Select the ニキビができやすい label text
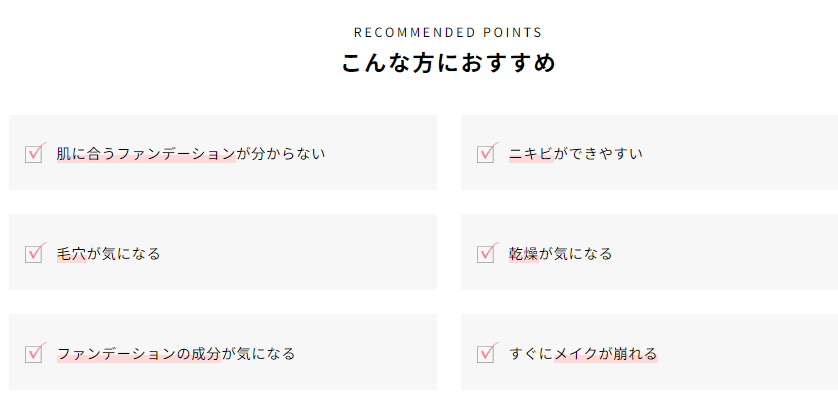 576,154
